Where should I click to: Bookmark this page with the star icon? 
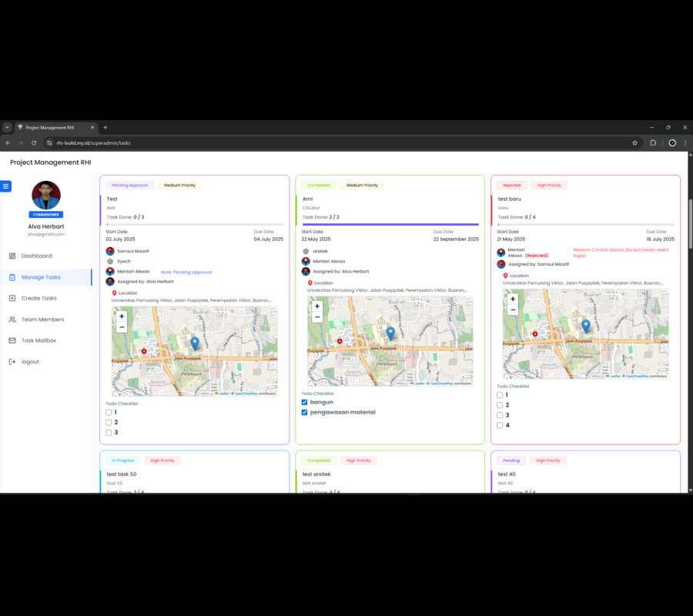click(634, 142)
